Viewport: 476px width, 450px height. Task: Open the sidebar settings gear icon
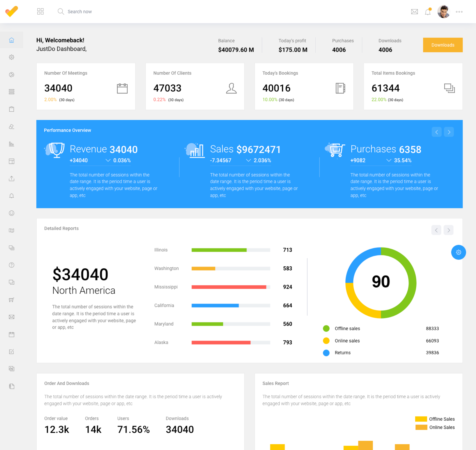pyautogui.click(x=12, y=57)
